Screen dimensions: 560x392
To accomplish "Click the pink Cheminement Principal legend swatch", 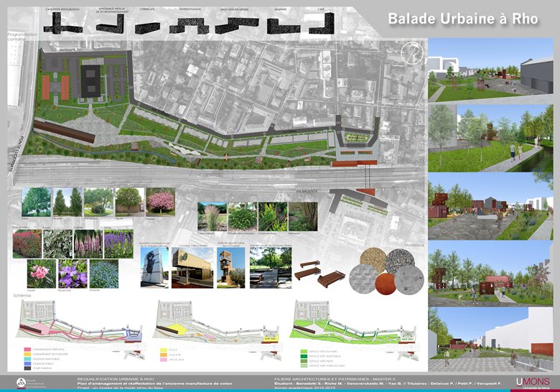I will [x=27, y=350].
